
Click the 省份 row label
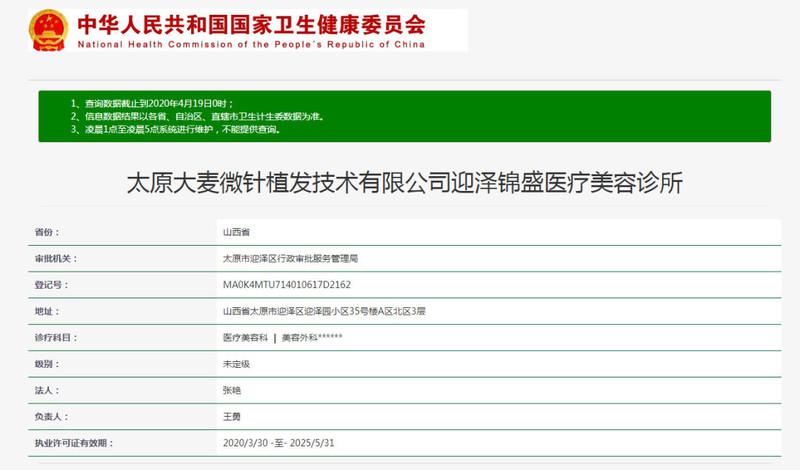pos(47,231)
